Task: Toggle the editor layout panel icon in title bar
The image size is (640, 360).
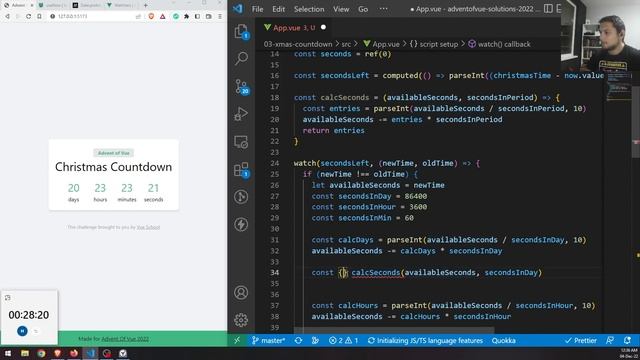Action: [548, 9]
